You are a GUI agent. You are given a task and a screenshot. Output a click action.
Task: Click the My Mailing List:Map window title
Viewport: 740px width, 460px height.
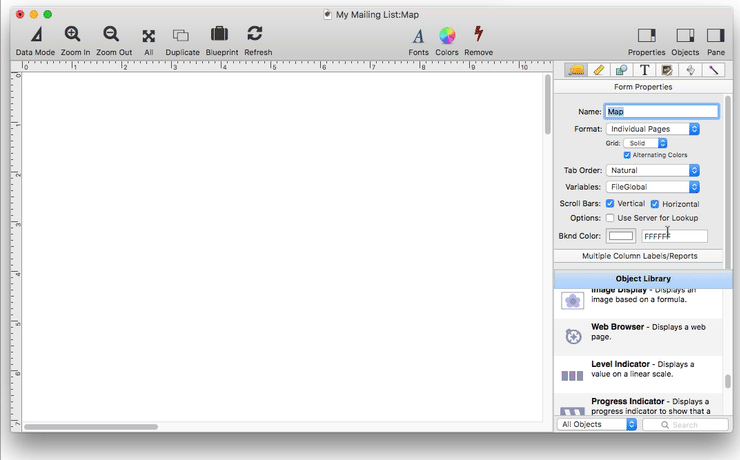(377, 15)
